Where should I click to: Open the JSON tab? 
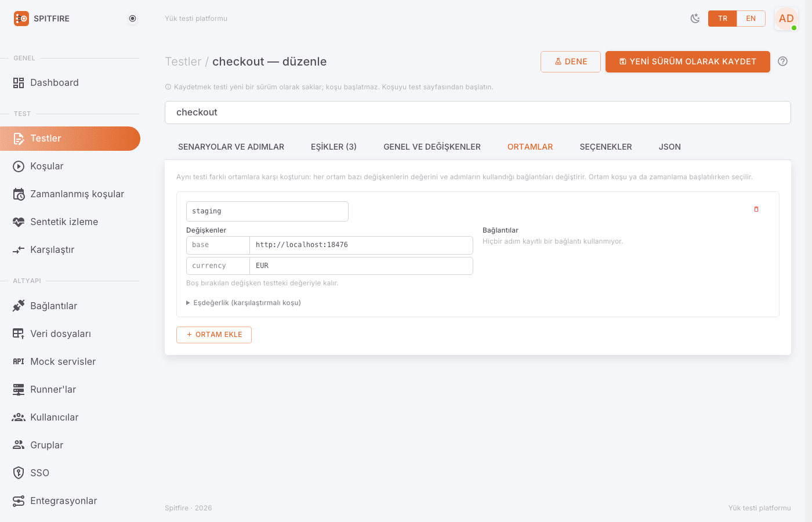pos(670,147)
